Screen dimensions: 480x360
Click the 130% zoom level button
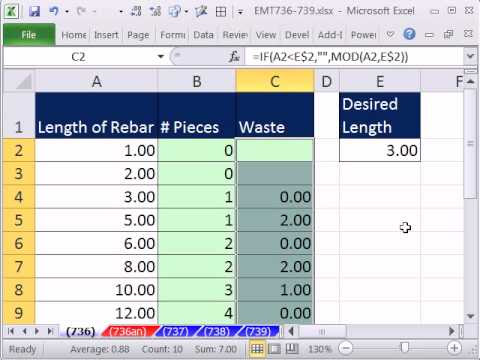pyautogui.click(x=319, y=349)
